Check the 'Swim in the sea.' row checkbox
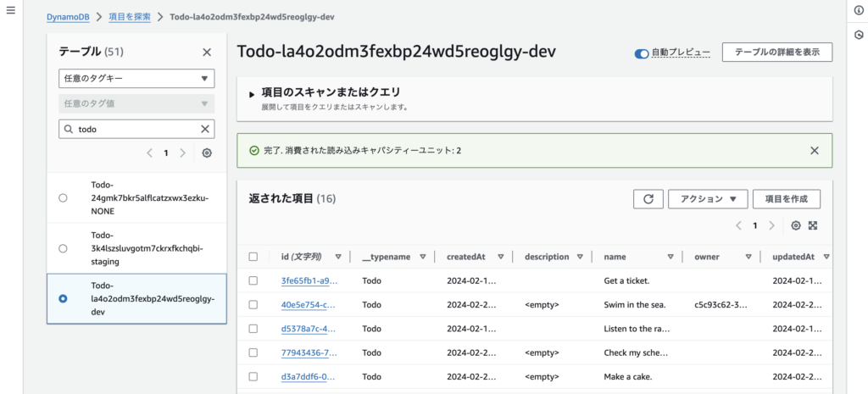The height and width of the screenshot is (394, 868). tap(253, 304)
